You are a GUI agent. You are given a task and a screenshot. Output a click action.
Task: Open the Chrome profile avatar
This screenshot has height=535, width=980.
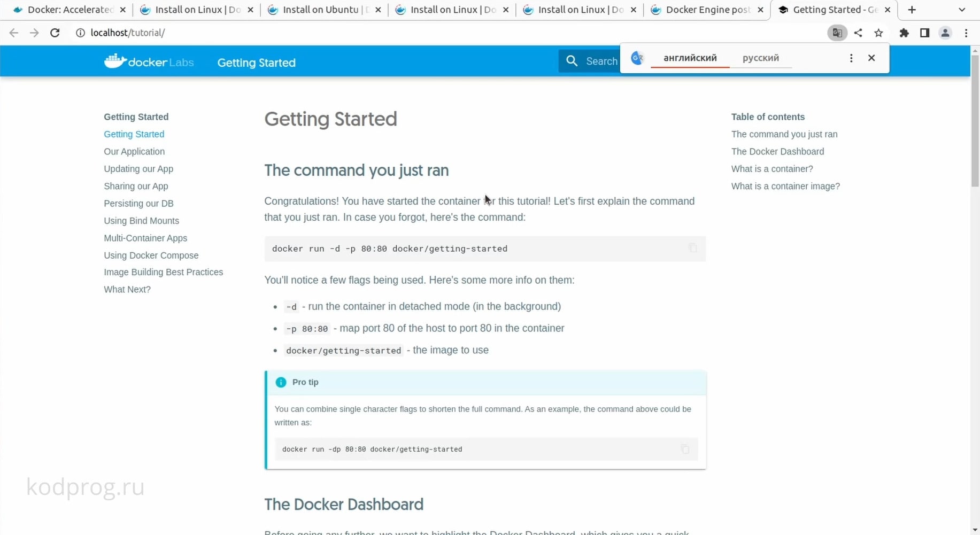pyautogui.click(x=945, y=33)
